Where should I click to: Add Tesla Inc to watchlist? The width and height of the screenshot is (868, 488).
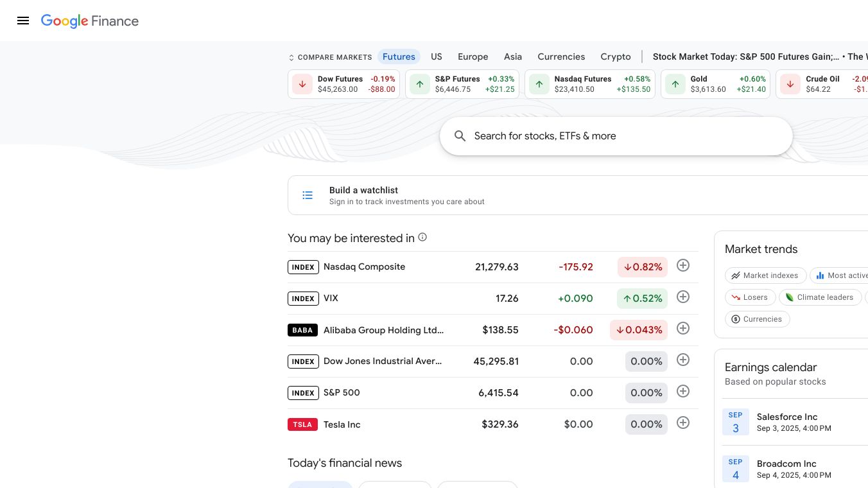click(x=683, y=423)
